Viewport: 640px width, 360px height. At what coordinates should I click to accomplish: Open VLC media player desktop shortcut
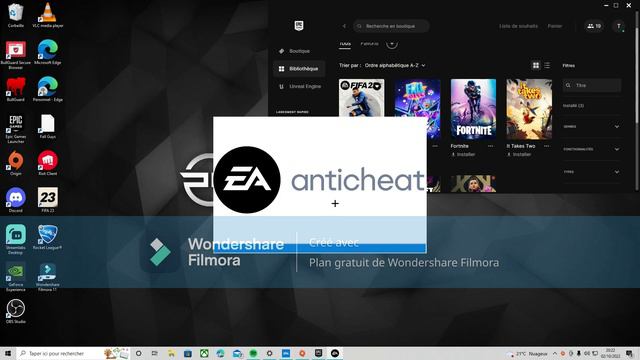(48, 15)
